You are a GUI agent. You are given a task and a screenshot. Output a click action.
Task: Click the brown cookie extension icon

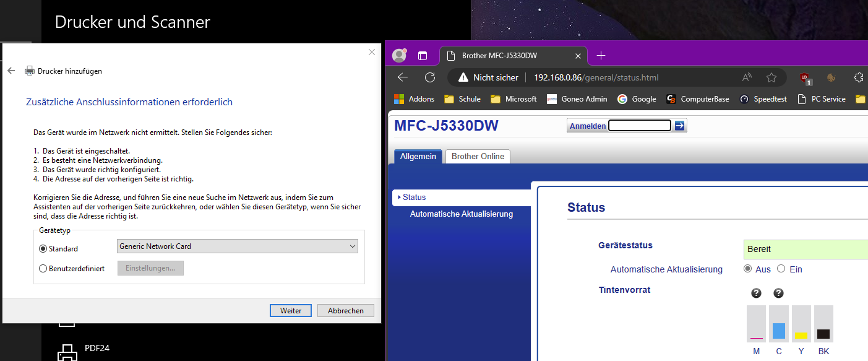[831, 77]
